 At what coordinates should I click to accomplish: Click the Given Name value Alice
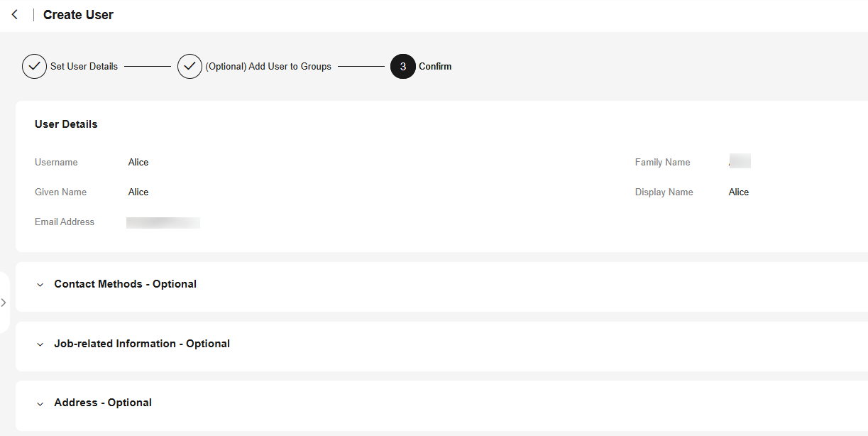click(138, 192)
